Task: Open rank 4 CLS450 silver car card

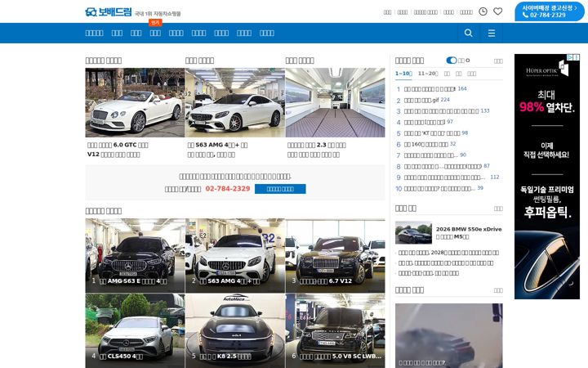Action: pyautogui.click(x=135, y=331)
